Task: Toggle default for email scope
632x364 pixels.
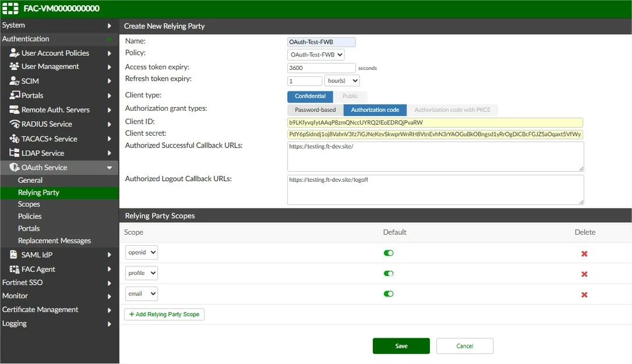Action: 389,294
